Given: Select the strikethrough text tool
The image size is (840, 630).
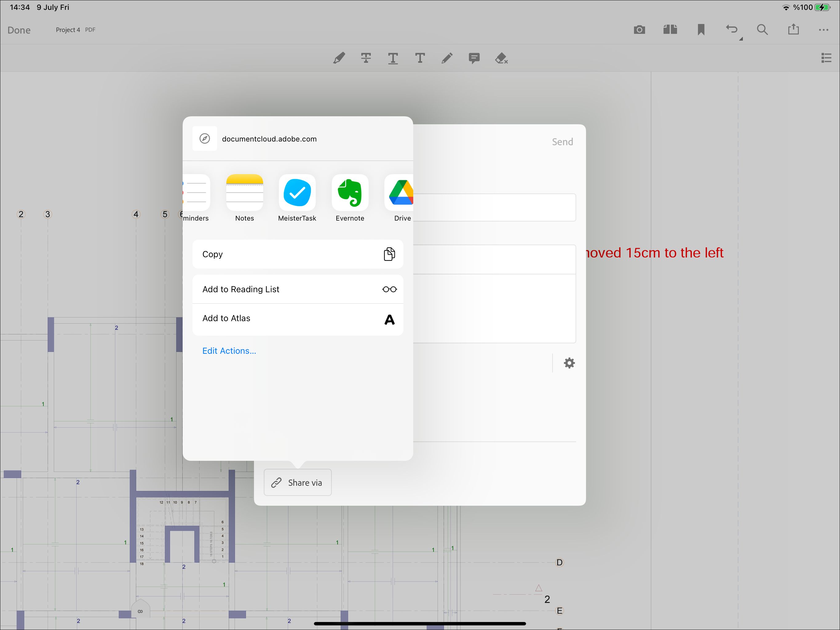Looking at the screenshot, I should coord(366,58).
